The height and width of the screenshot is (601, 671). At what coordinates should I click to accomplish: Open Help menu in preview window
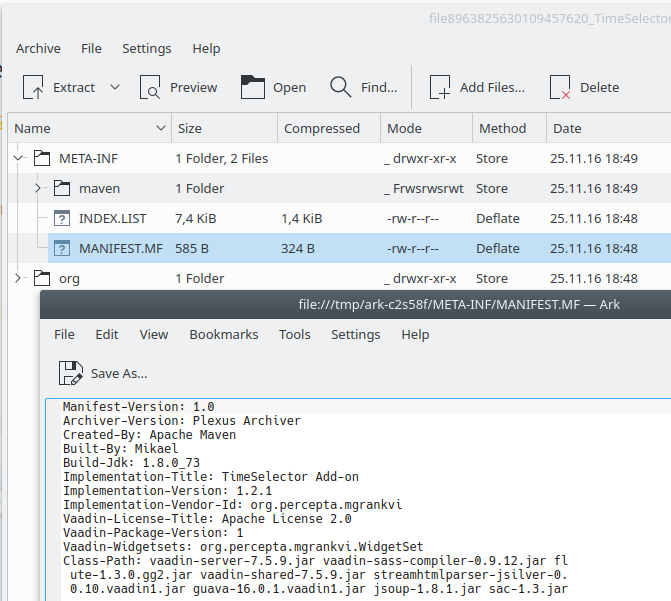tap(415, 334)
